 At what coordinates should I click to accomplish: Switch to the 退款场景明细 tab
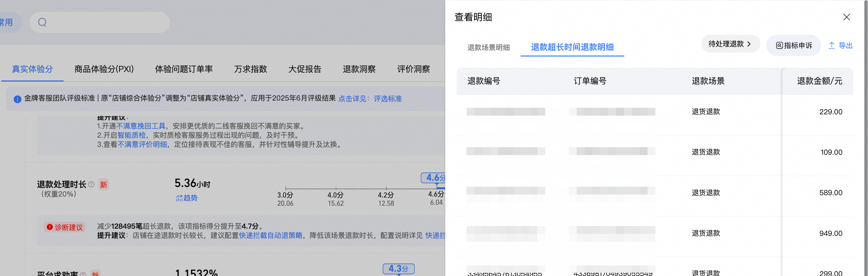[x=488, y=48]
